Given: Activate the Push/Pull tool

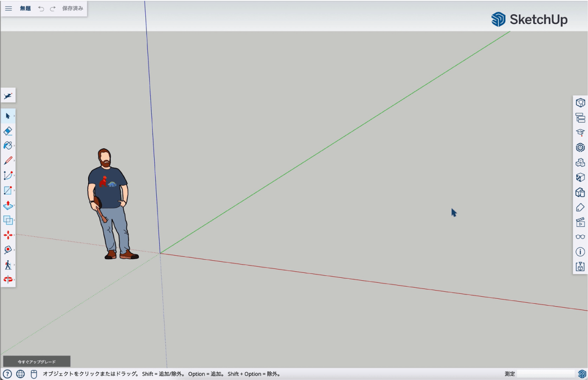Looking at the screenshot, I should (8, 205).
